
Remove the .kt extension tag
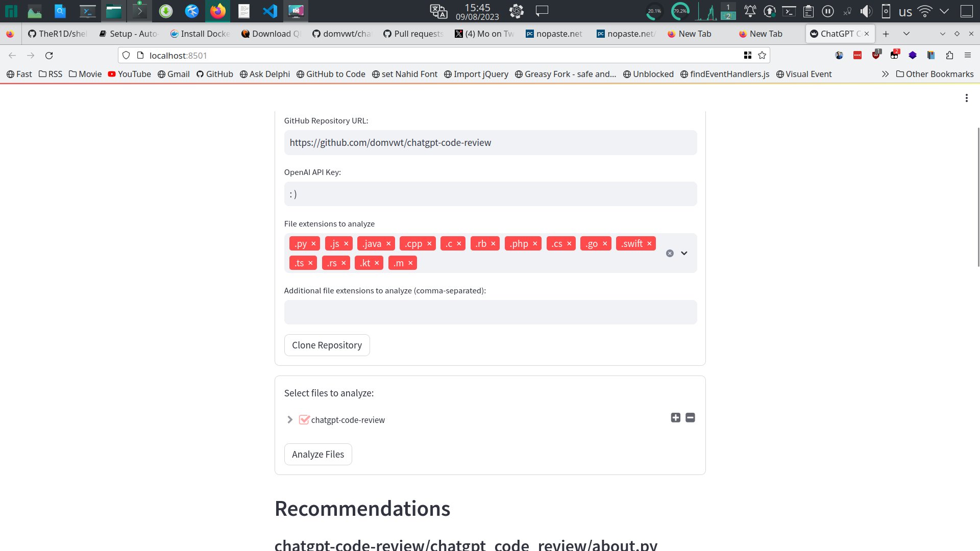tap(377, 263)
